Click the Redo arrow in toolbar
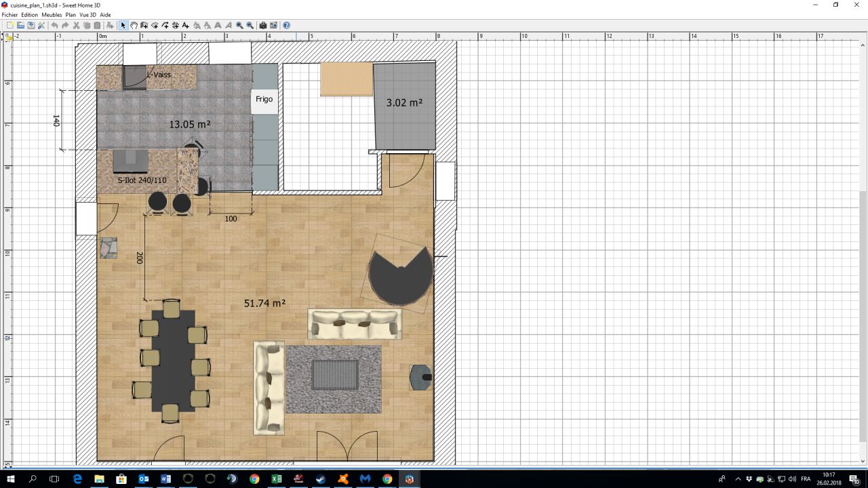The image size is (868, 488). coord(65,25)
